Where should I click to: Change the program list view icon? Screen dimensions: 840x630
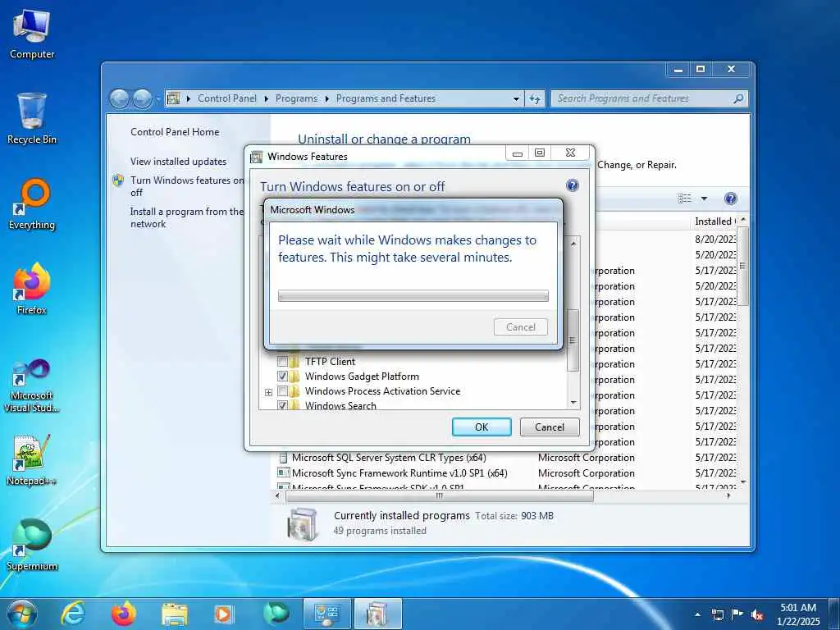point(685,199)
